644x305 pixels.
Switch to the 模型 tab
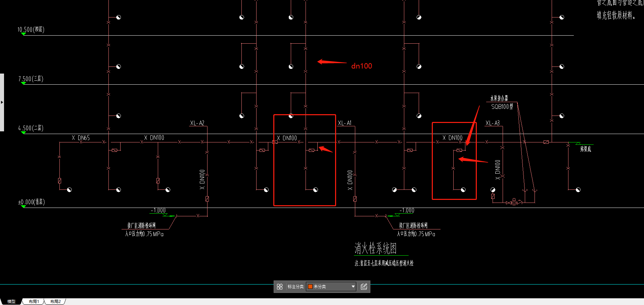pos(11,301)
